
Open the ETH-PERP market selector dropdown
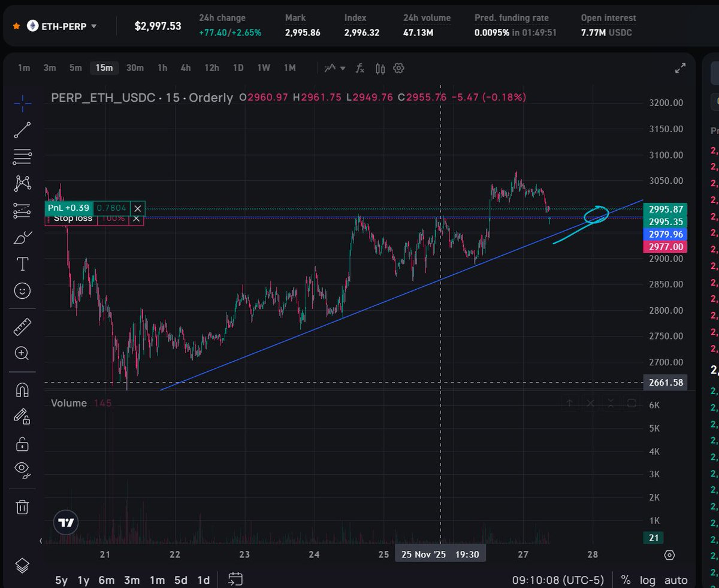point(62,26)
